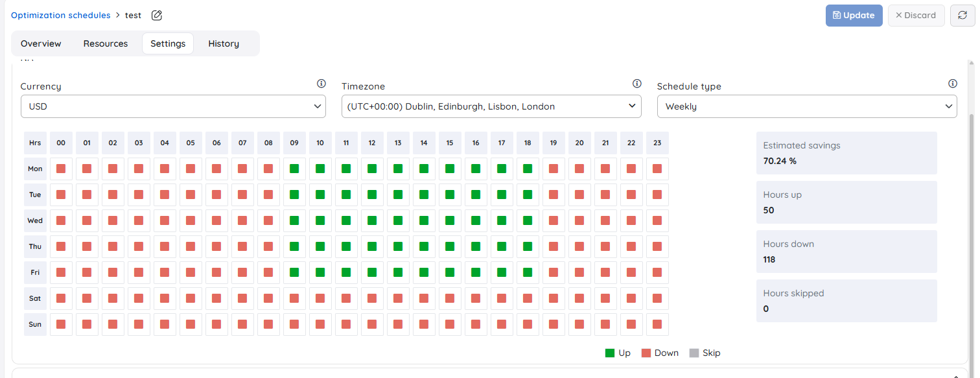Open the Schedule type Weekly dropdown

tap(807, 106)
